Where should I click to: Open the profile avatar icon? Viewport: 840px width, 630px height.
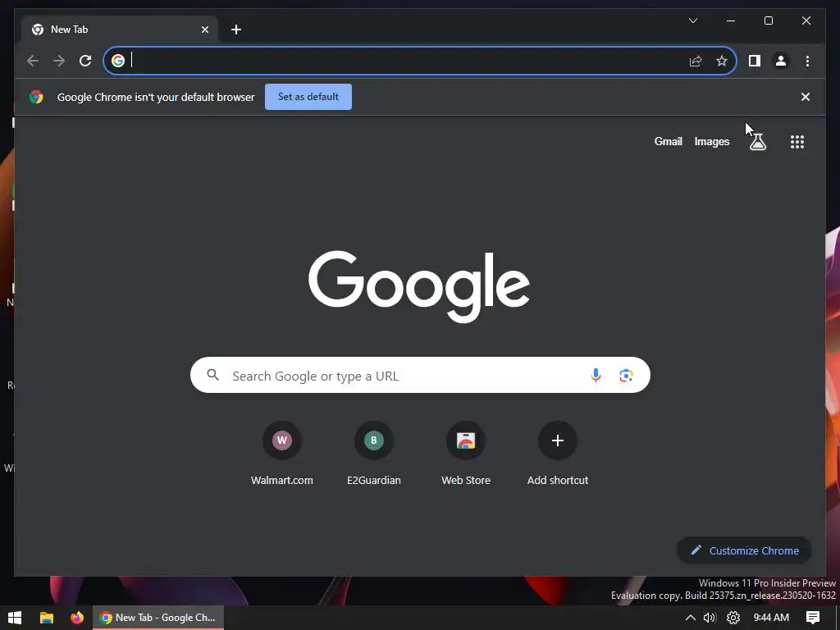pyautogui.click(x=781, y=61)
